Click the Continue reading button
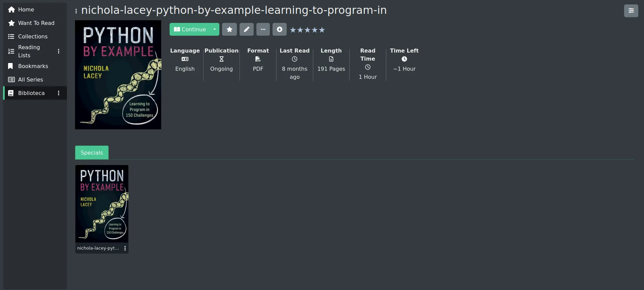This screenshot has width=644, height=290. pos(190,29)
